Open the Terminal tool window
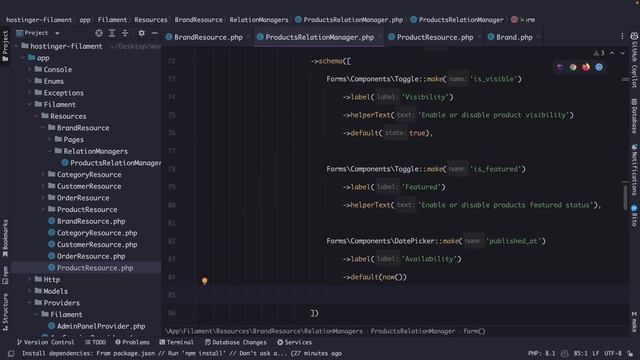This screenshot has width=640, height=360. click(x=176, y=342)
